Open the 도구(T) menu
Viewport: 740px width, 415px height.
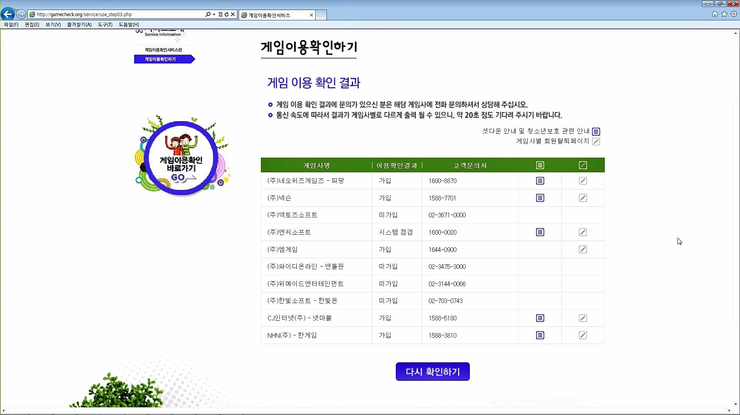(x=105, y=25)
